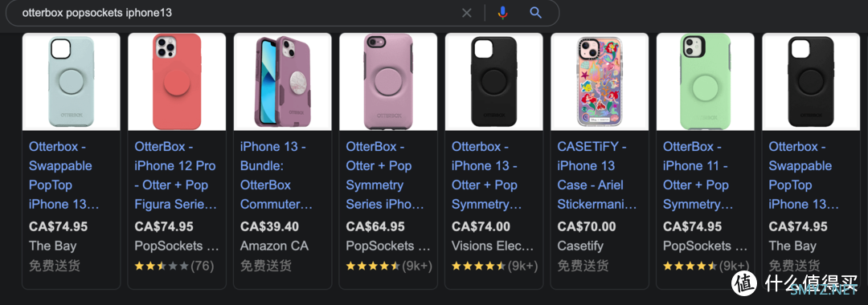
Task: Click the Visions Electronics seller name
Action: (493, 246)
